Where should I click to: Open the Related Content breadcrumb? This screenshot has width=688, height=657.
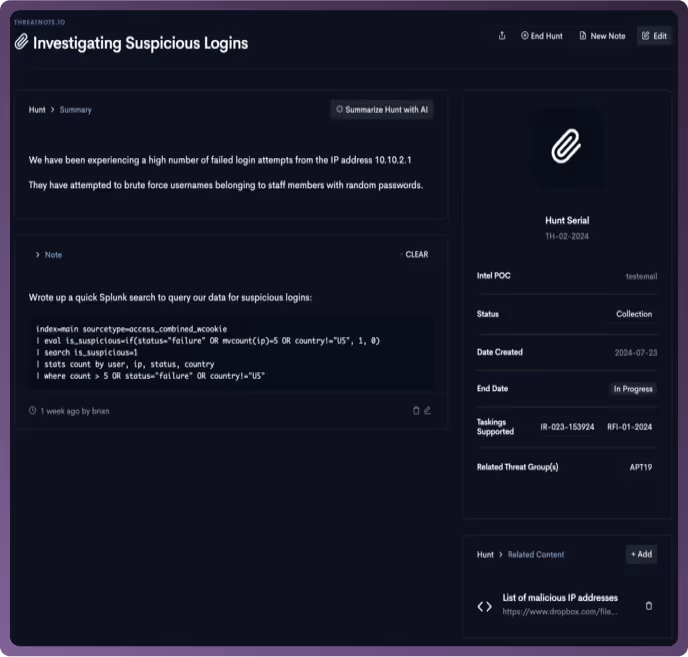point(536,554)
